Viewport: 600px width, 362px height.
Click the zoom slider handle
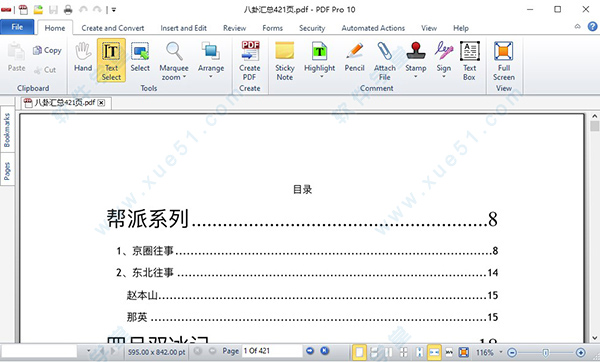[x=546, y=352]
